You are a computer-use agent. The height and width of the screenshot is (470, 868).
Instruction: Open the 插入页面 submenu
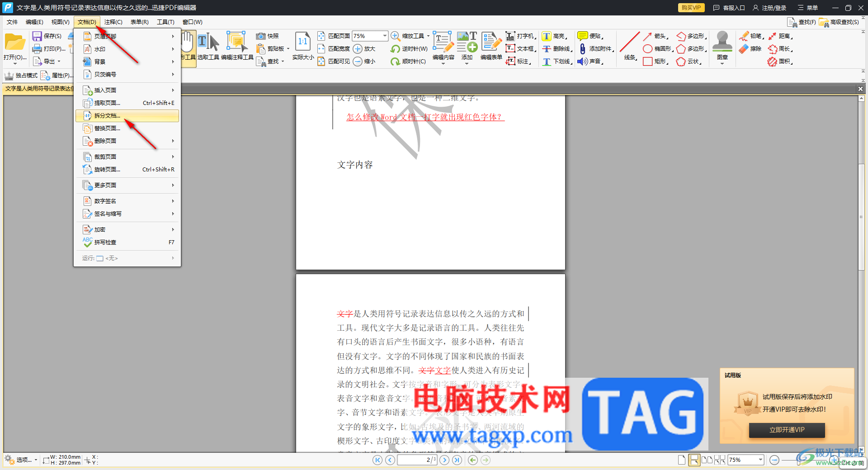pyautogui.click(x=127, y=90)
